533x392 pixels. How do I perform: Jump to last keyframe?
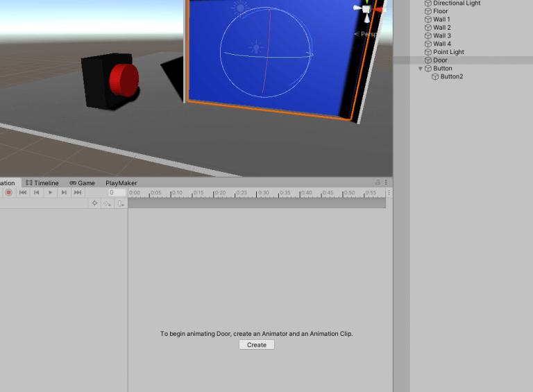(78, 193)
